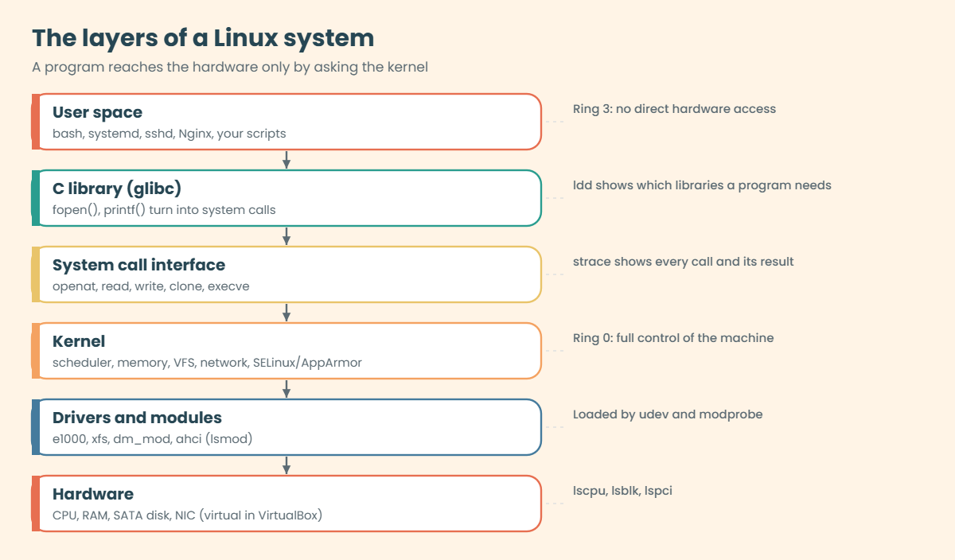Click the note "ldd shows which libraries a program needs"
This screenshot has height=560, width=955.
(702, 185)
